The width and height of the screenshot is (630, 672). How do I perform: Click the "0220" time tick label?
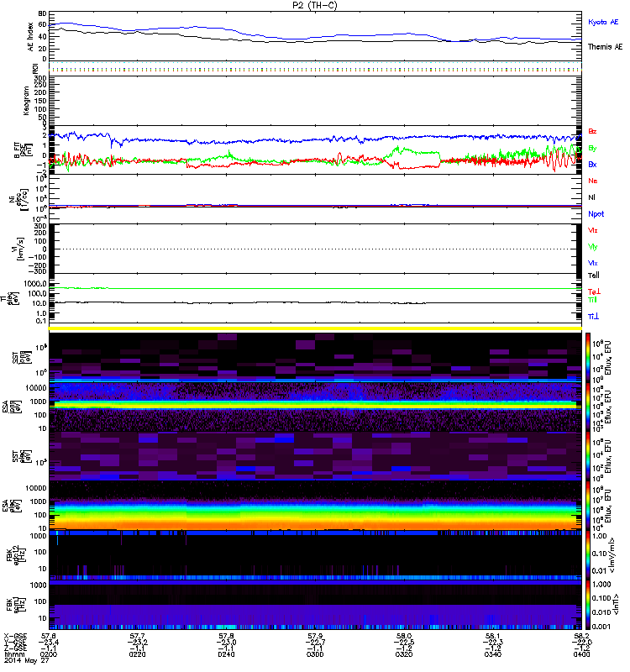click(137, 654)
